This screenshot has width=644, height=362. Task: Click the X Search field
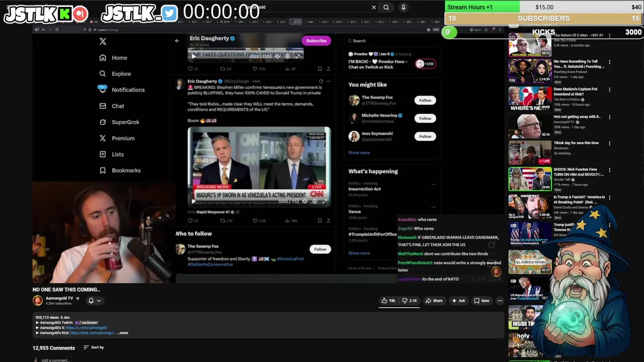coord(391,41)
